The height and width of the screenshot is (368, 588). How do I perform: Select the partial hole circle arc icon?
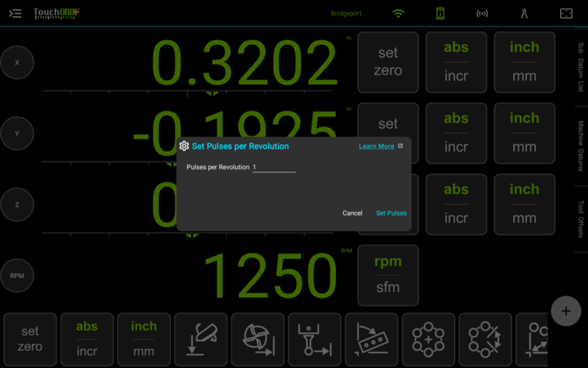coord(485,339)
